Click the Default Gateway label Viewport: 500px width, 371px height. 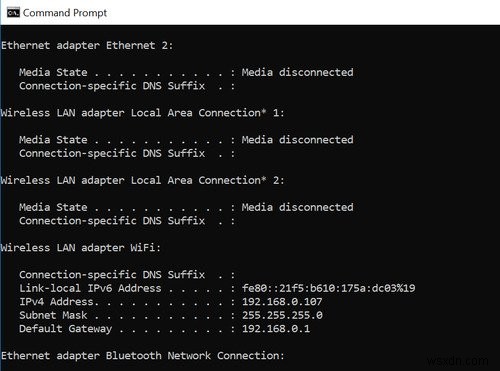66,329
